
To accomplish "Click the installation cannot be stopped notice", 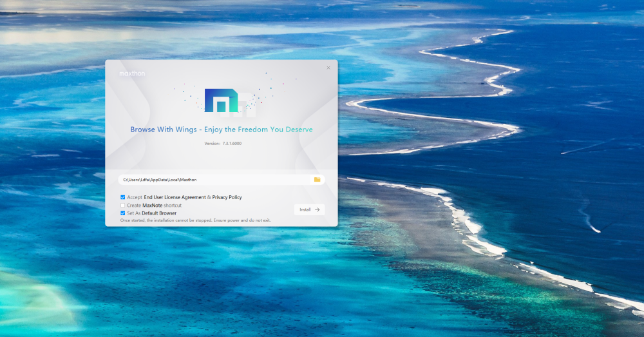I will point(195,220).
